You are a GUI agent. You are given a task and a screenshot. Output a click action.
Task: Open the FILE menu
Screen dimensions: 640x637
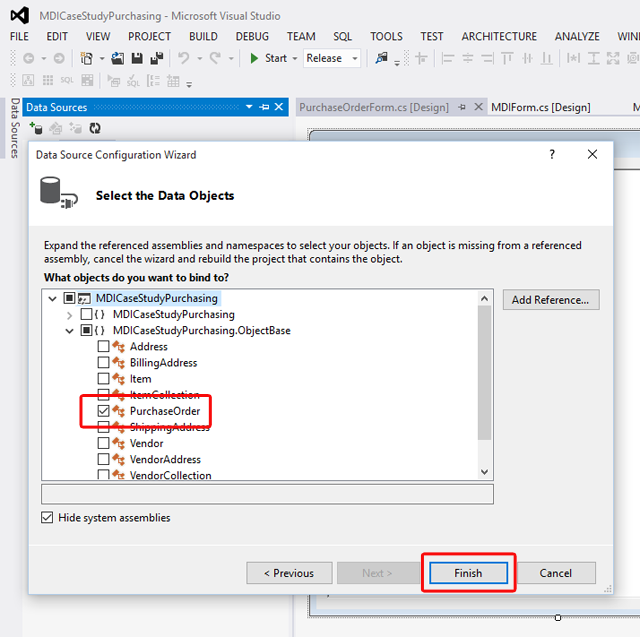click(19, 36)
